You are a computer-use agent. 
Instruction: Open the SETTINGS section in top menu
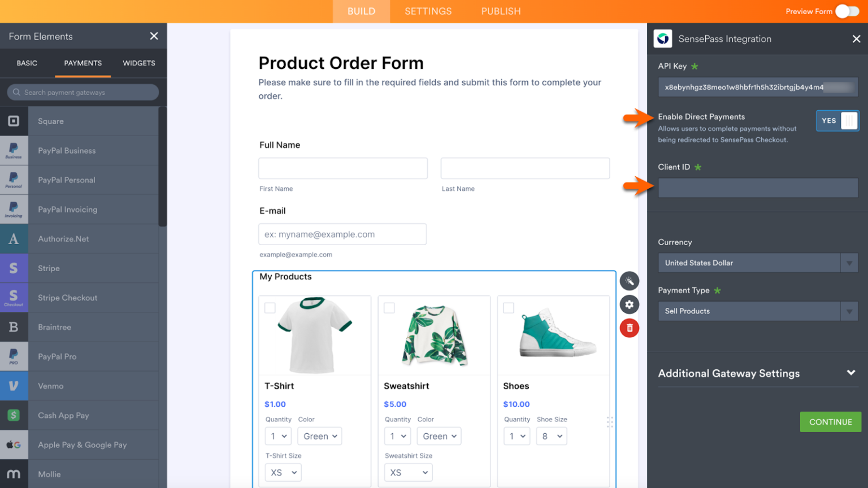click(x=428, y=11)
